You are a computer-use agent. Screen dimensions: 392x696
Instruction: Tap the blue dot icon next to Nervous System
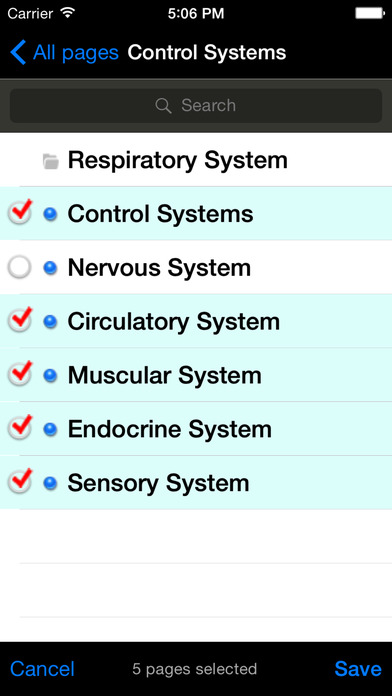tap(50, 268)
